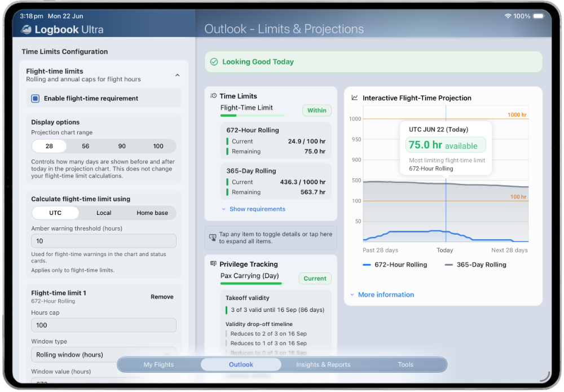Click the Logbook Ultra app logo icon
The image size is (564, 392).
26,29
